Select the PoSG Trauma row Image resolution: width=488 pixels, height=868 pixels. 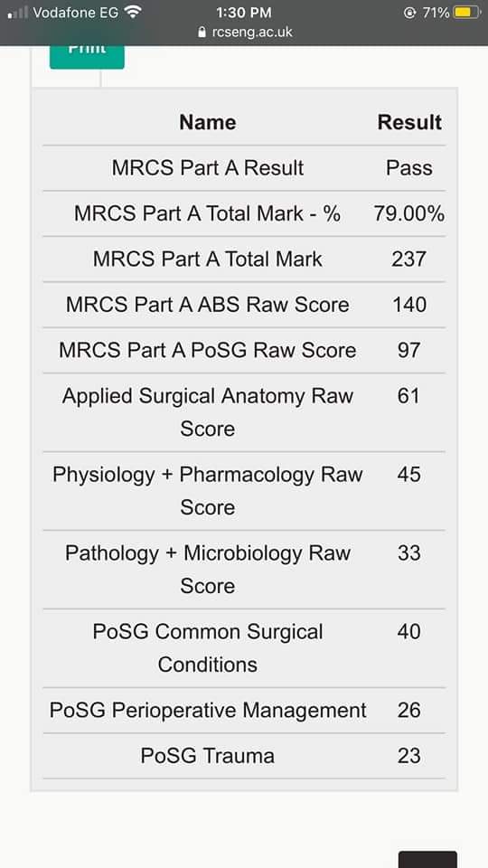coord(244,756)
